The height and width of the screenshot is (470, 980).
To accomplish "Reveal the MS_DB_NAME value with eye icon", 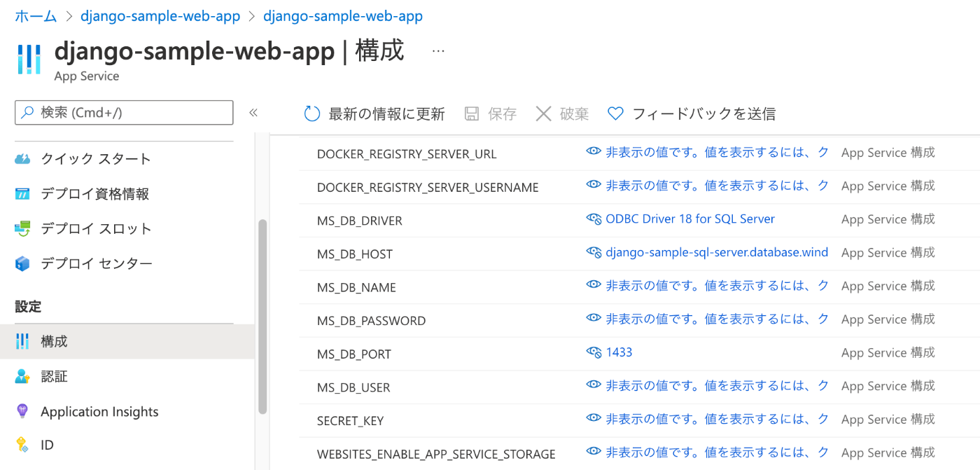I will coord(594,285).
